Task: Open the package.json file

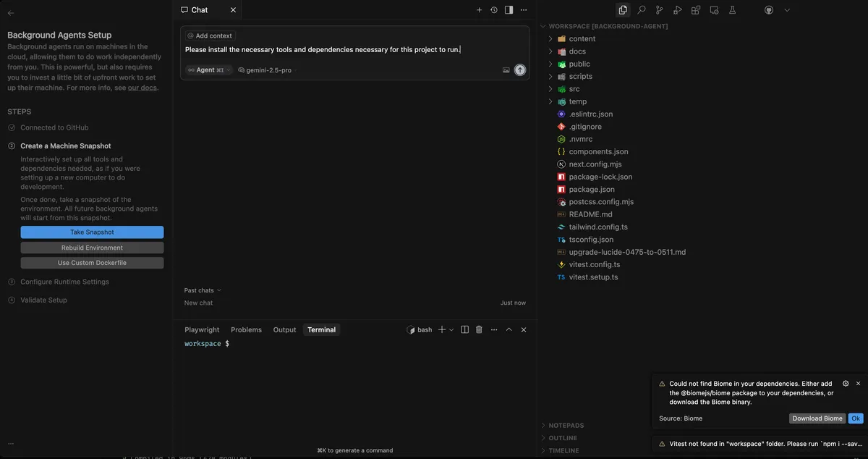Action: pyautogui.click(x=592, y=190)
